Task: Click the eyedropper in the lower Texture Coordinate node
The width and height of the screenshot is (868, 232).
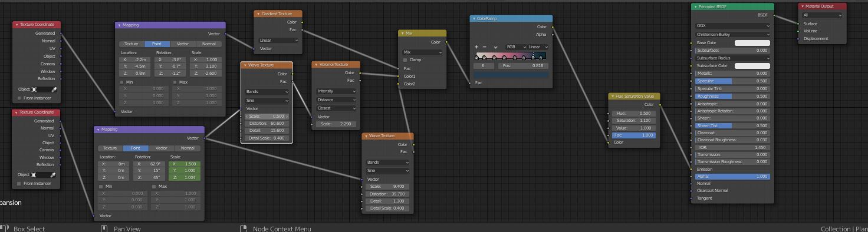Action: (53, 175)
